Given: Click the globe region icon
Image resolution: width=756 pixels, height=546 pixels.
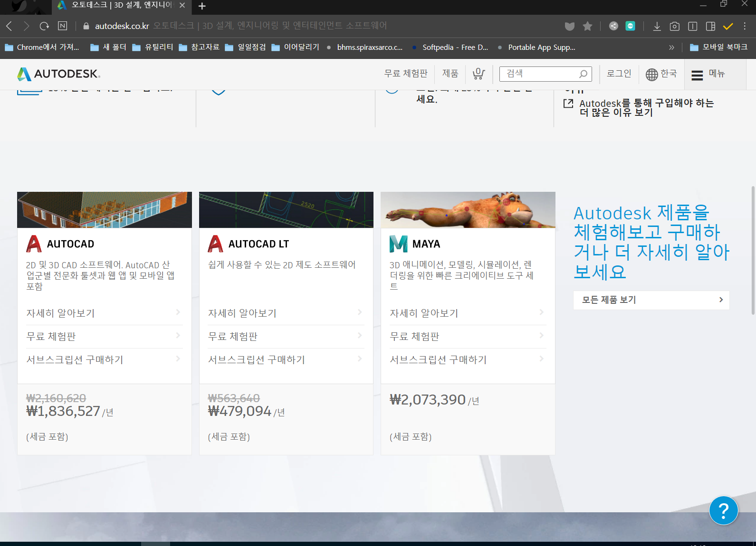Looking at the screenshot, I should coord(651,74).
